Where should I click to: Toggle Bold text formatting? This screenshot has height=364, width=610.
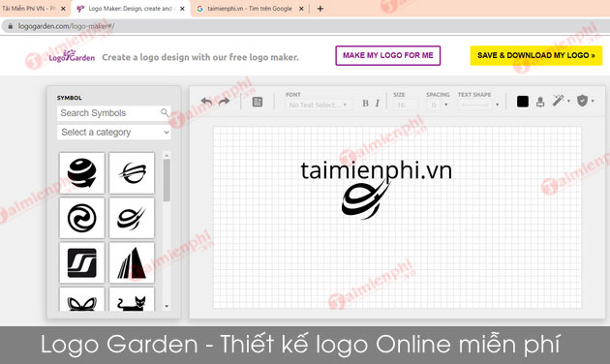coord(365,104)
